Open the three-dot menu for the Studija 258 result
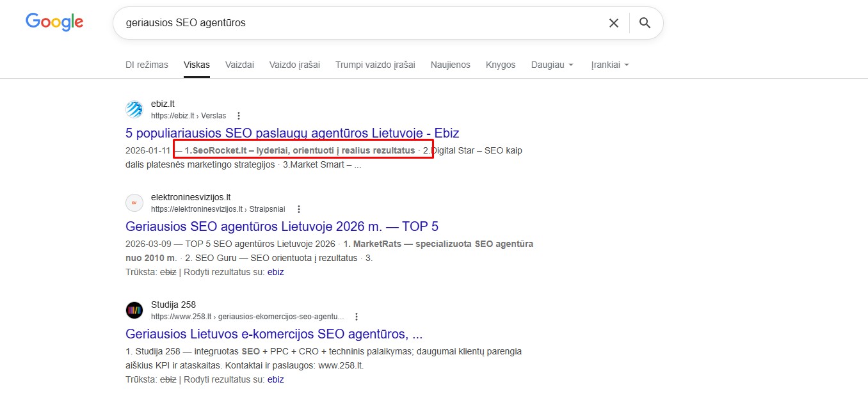 point(357,317)
